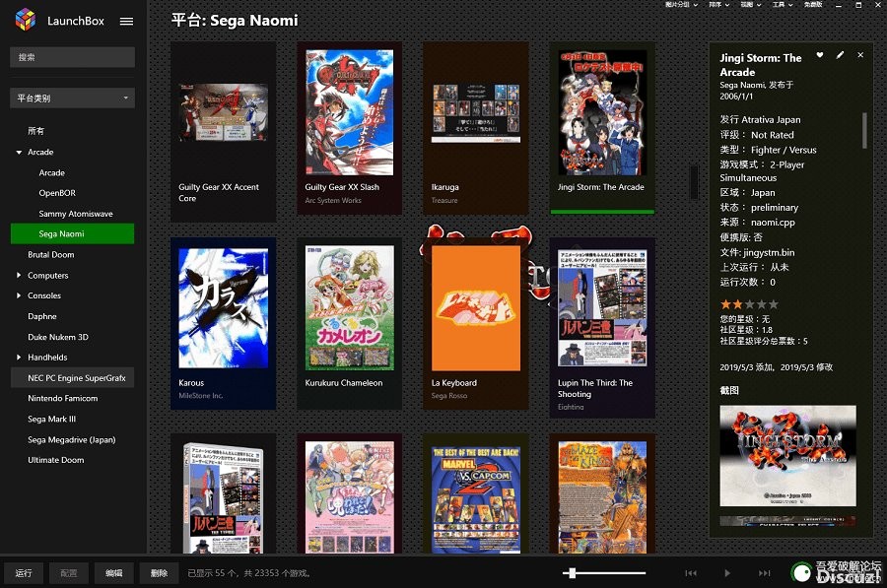Adjust the cover size zoom slider
The height and width of the screenshot is (588, 887).
tap(571, 572)
